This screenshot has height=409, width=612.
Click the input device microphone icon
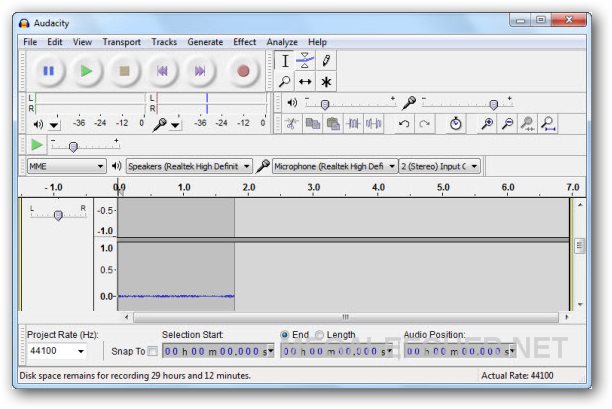(x=263, y=166)
